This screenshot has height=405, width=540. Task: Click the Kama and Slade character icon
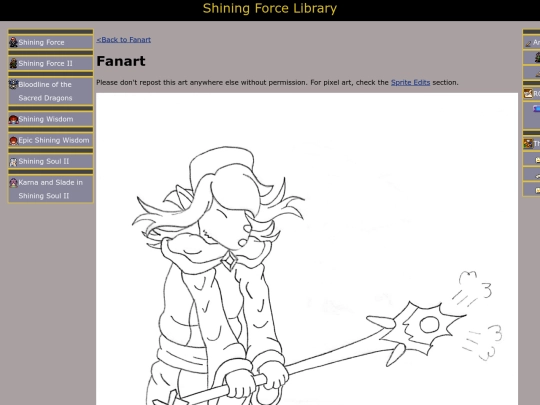pos(13,183)
